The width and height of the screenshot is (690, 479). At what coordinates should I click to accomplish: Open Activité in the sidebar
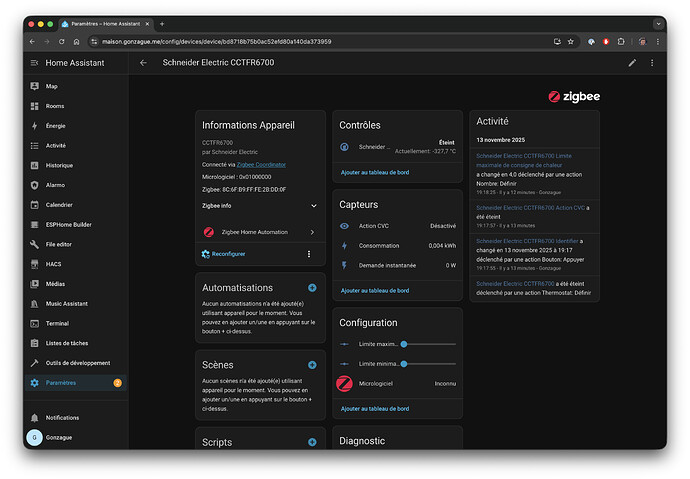coord(76,146)
